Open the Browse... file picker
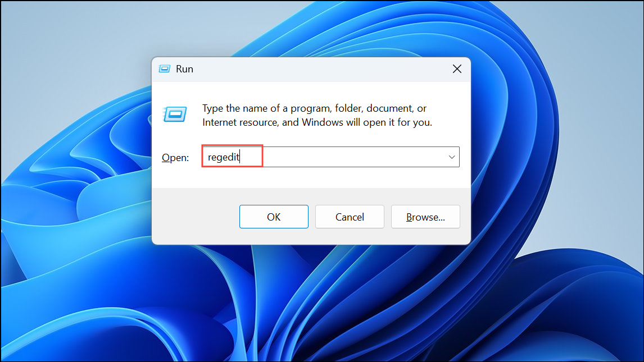Image resolution: width=644 pixels, height=362 pixels. [425, 217]
